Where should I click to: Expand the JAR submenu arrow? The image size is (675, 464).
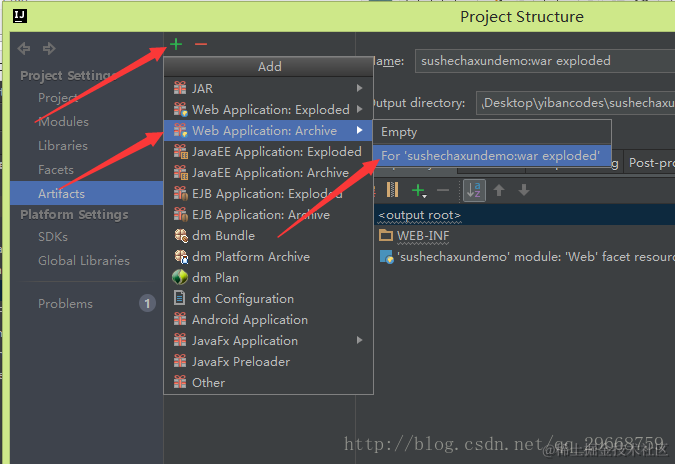[x=359, y=88]
